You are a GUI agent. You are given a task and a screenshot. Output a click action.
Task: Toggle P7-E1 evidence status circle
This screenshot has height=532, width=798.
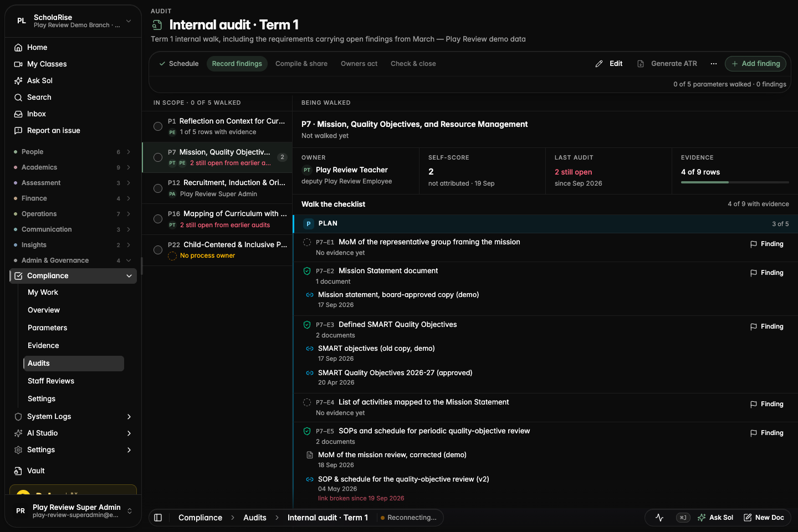(x=307, y=242)
